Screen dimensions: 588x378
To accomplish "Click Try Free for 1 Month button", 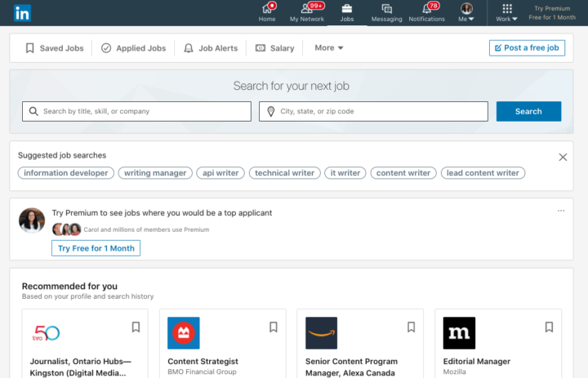I will point(96,248).
